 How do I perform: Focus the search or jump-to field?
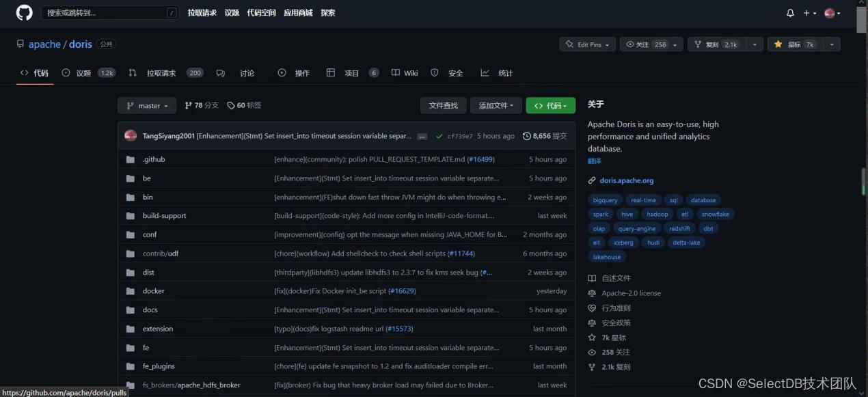[x=111, y=12]
